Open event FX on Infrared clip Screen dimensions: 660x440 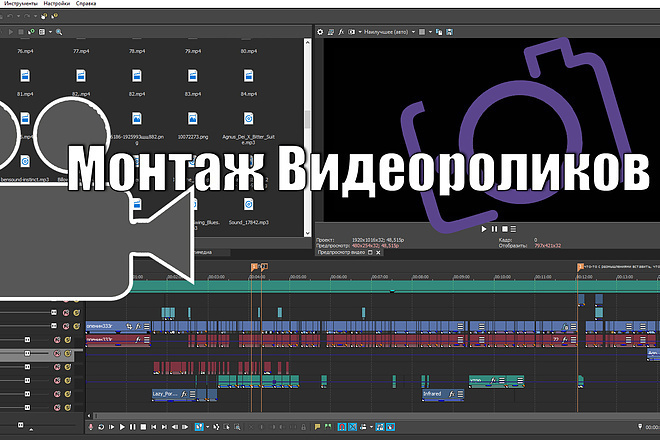[x=452, y=394]
